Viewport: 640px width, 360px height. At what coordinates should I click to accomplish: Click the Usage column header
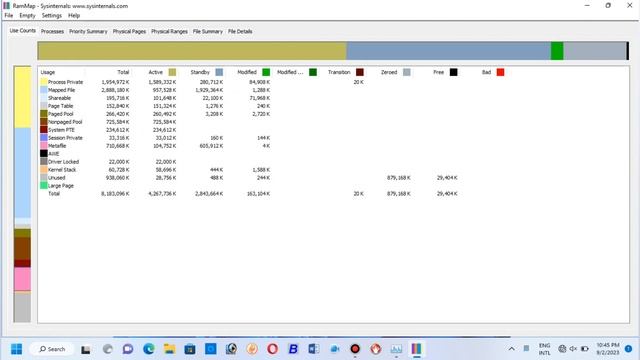(48, 72)
